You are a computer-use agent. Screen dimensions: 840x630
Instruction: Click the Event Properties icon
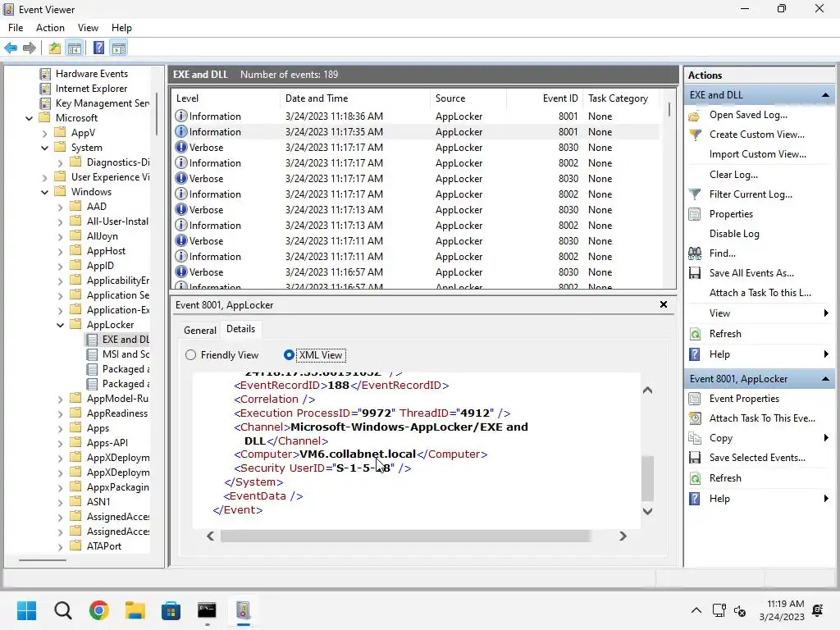click(694, 399)
